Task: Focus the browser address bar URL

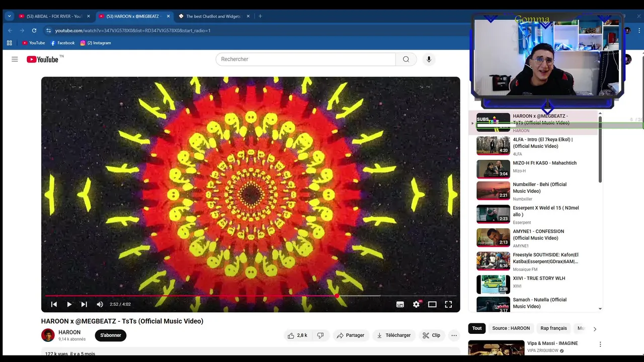Action: click(x=133, y=31)
